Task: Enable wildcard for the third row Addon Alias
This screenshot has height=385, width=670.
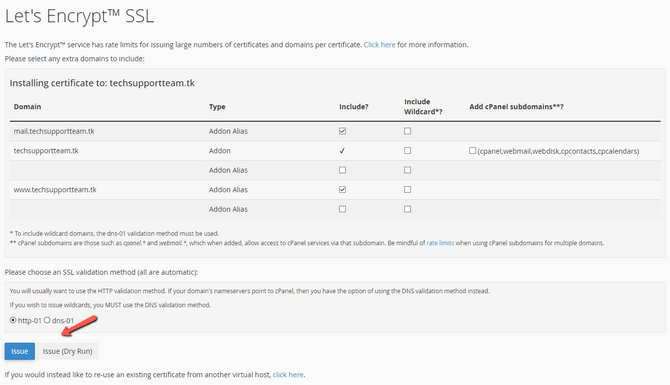Action: (x=407, y=170)
